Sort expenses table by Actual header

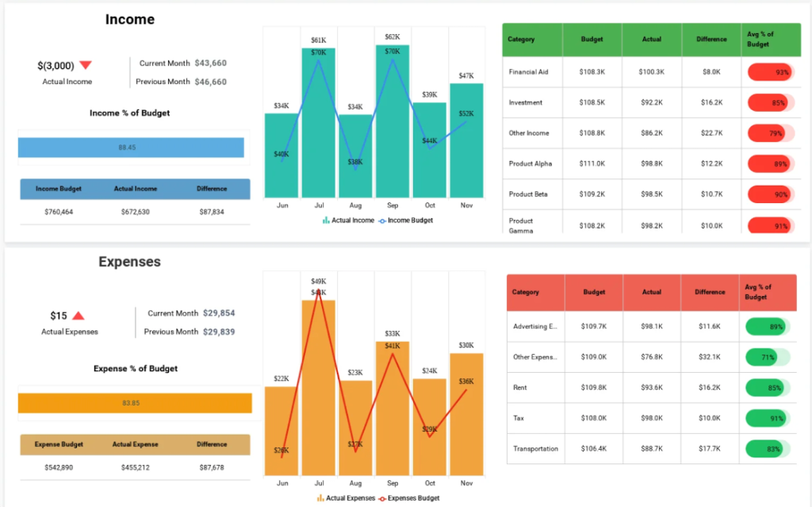click(x=652, y=293)
